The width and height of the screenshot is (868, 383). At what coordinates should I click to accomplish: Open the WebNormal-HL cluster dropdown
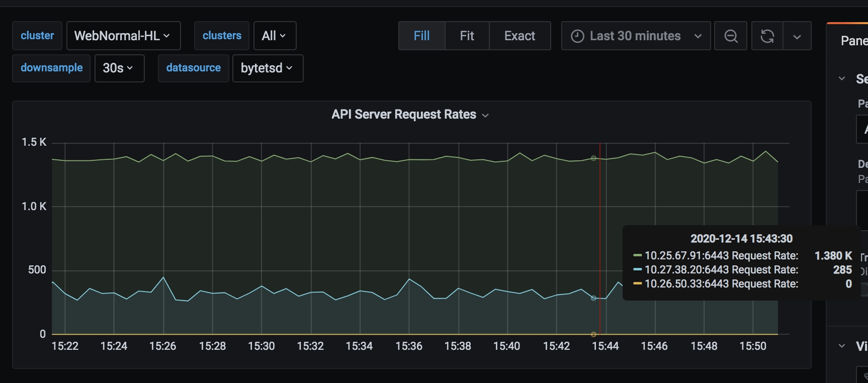coord(123,36)
